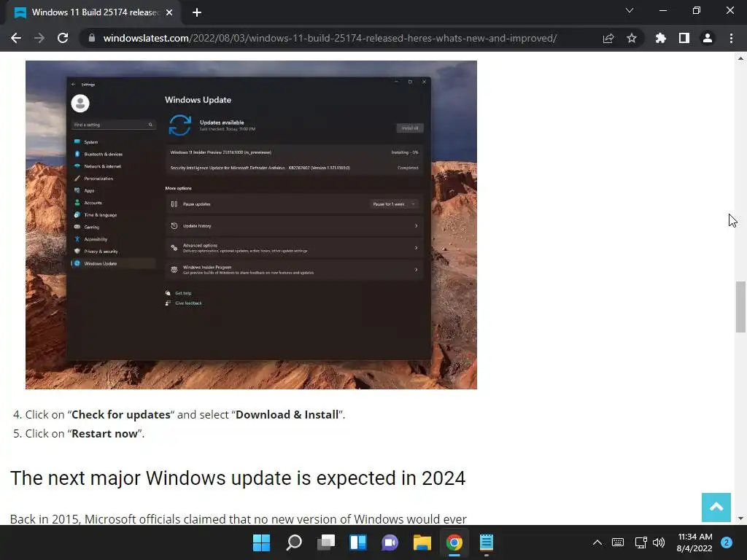Image resolution: width=747 pixels, height=560 pixels.
Task: Click the scrollbar up arrow
Action: 740,58
